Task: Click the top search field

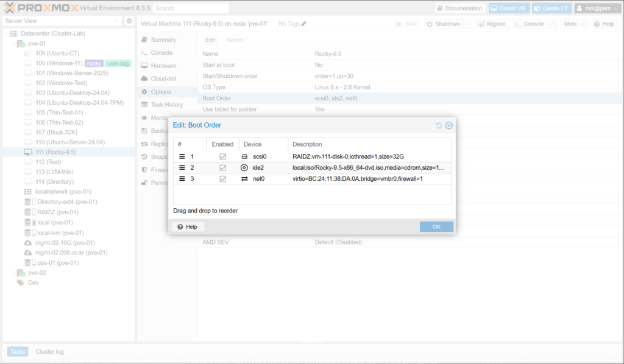Action: pos(191,9)
